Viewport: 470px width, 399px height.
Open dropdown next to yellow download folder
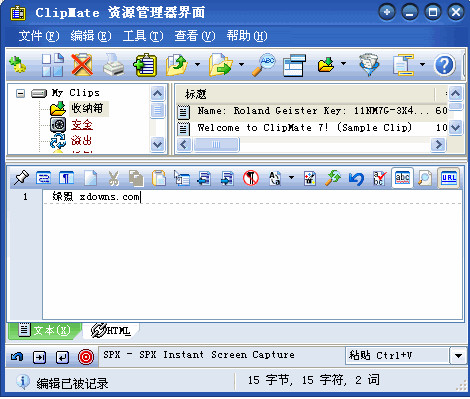point(343,63)
